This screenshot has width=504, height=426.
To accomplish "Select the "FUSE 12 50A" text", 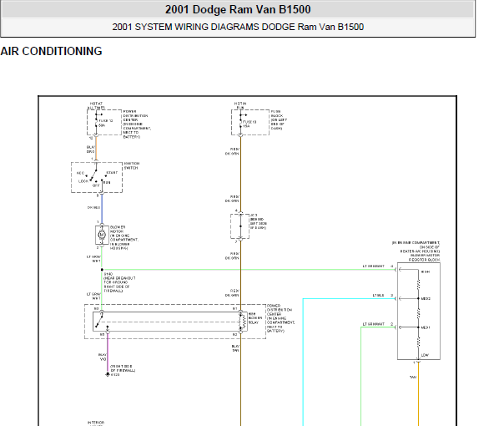I will 105,124.
